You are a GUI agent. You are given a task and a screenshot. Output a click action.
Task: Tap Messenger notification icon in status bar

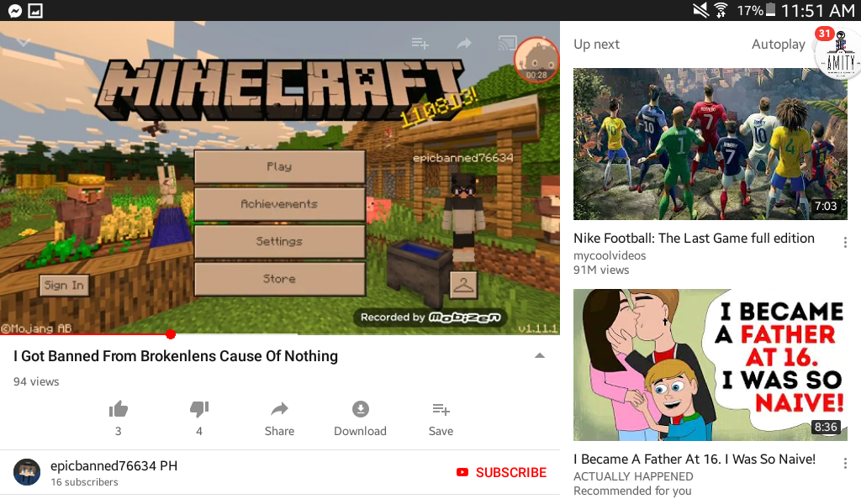pos(15,10)
